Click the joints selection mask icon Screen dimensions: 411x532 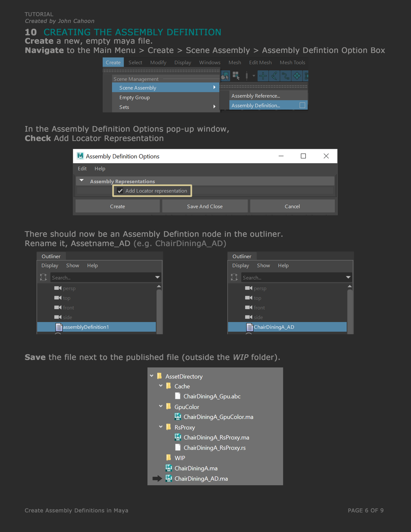[x=274, y=76]
